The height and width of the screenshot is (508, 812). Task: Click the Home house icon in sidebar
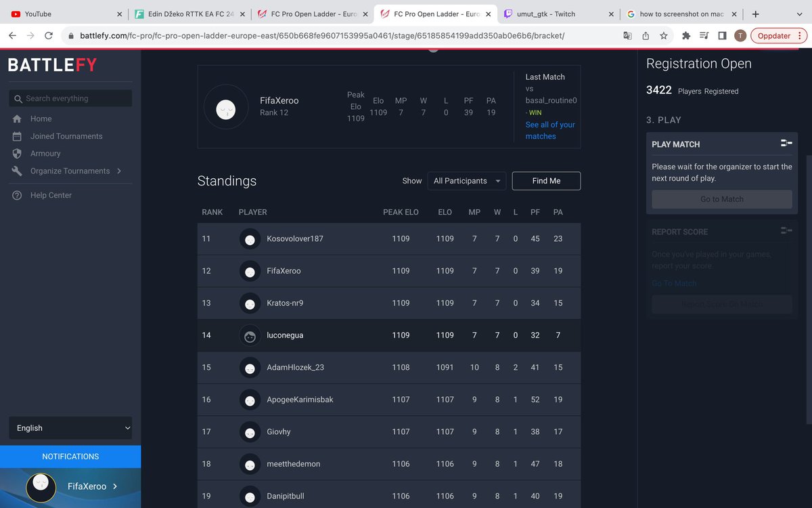coord(18,119)
